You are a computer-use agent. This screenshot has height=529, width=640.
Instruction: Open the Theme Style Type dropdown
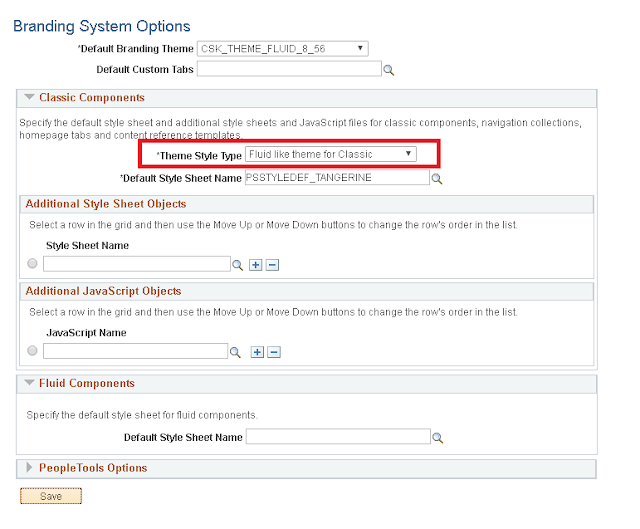click(x=331, y=154)
